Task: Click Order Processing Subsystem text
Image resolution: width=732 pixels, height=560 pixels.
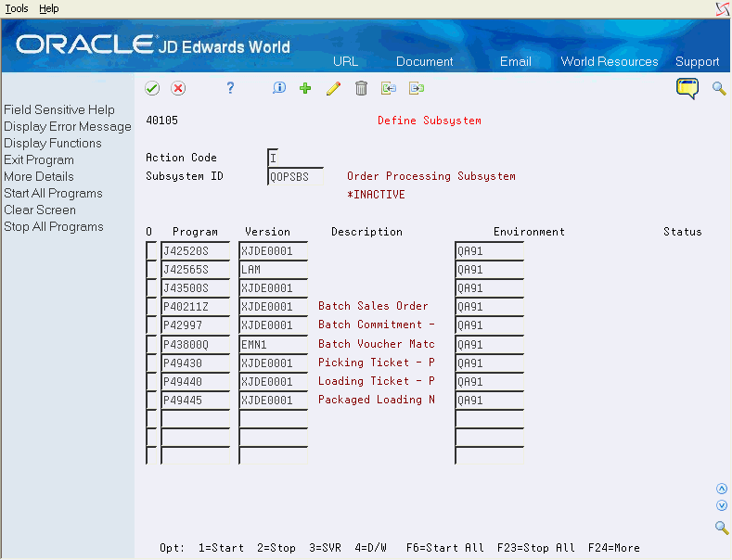Action: tap(430, 176)
